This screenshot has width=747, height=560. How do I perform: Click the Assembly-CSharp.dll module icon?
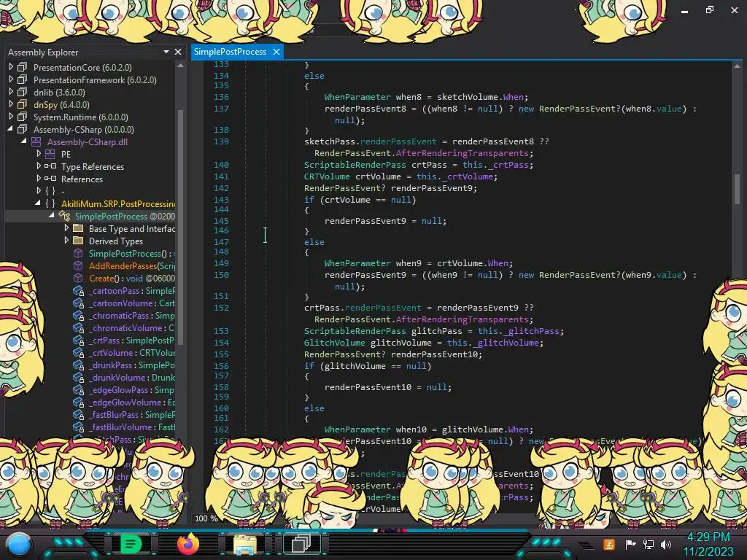(x=36, y=141)
